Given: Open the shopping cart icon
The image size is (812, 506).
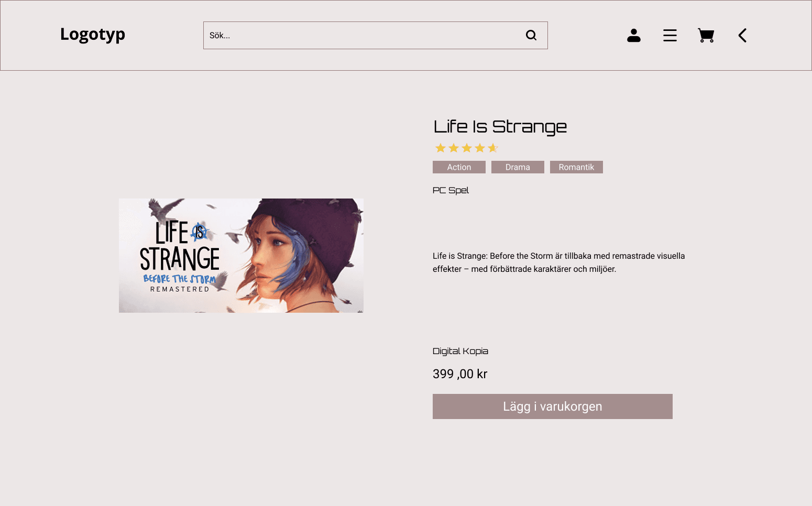Looking at the screenshot, I should click(706, 35).
